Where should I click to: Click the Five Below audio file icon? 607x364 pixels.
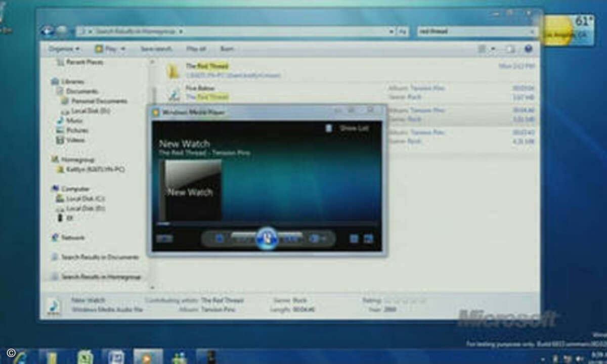[x=175, y=94]
